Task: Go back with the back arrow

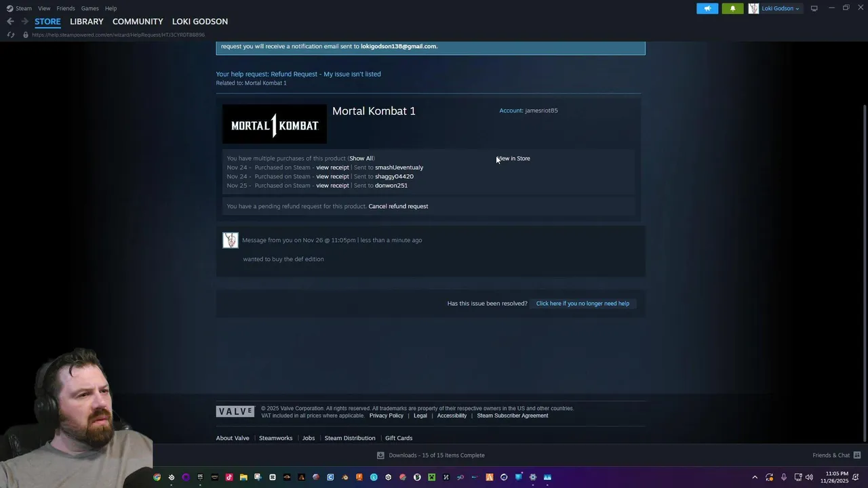Action: click(10, 21)
